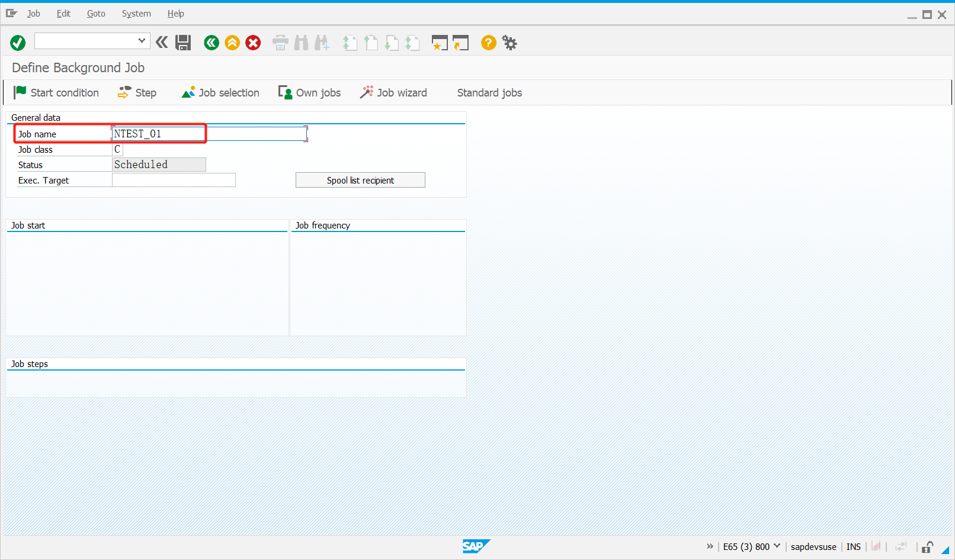The height and width of the screenshot is (560, 955).
Task: Open Own jobs using its icon
Action: pyautogui.click(x=285, y=92)
